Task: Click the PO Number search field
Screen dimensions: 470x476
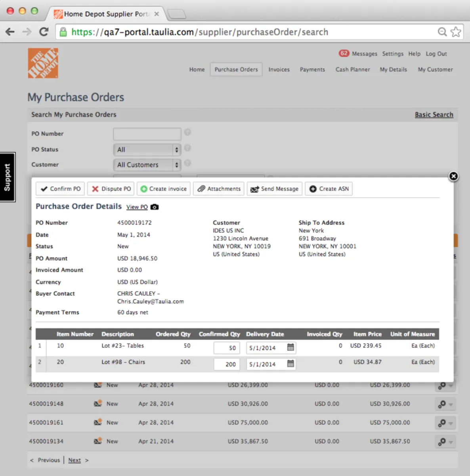Action: click(147, 134)
